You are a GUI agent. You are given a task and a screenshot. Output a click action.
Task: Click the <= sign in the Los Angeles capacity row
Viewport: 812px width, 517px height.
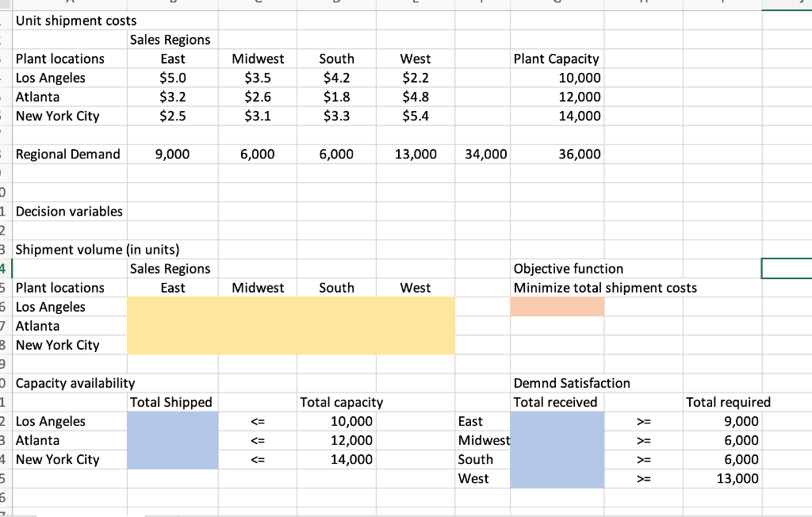pos(258,422)
